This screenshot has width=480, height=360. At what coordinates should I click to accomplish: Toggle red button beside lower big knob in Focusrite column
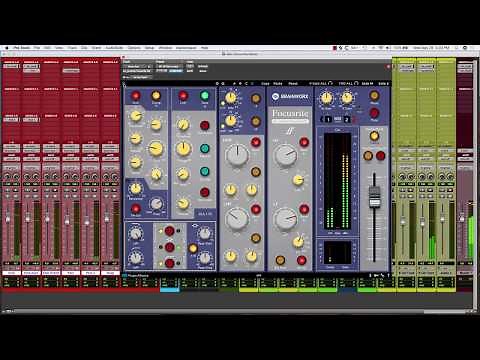tap(304, 209)
